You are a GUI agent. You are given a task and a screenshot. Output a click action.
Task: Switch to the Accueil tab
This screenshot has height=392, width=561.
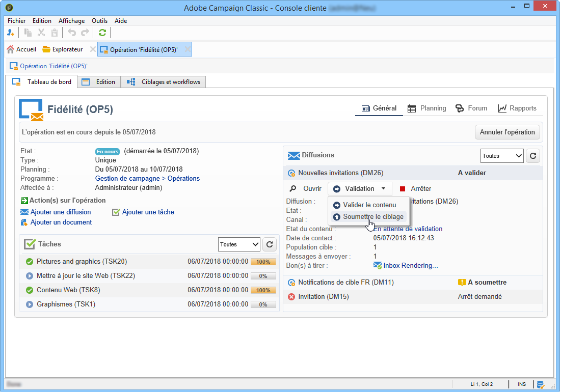(x=21, y=49)
